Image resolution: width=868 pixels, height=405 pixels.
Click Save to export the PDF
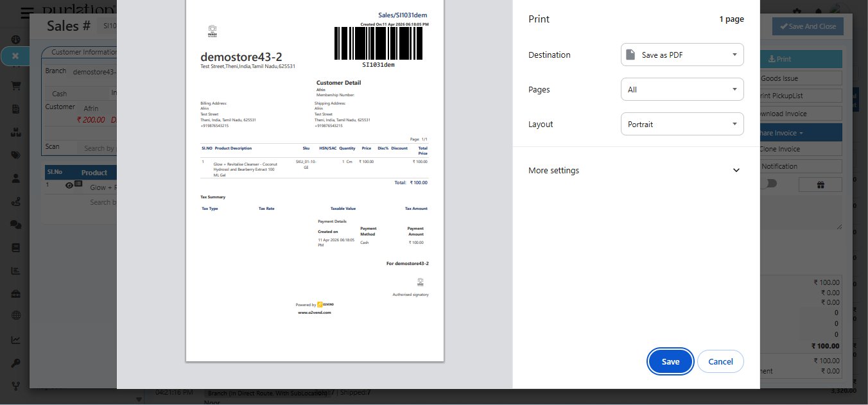(670, 361)
